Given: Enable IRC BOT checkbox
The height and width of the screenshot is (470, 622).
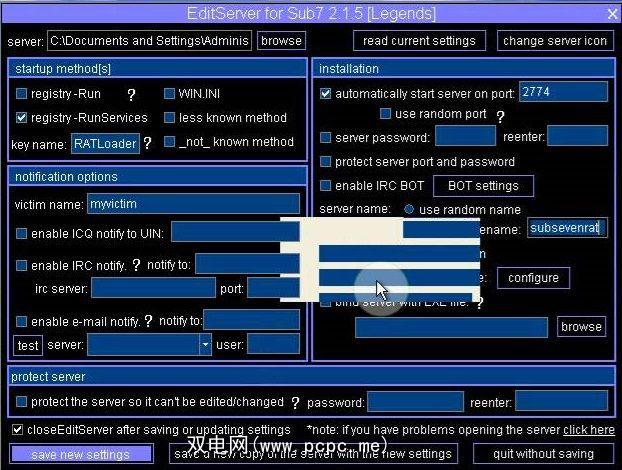Looking at the screenshot, I should pyautogui.click(x=326, y=185).
